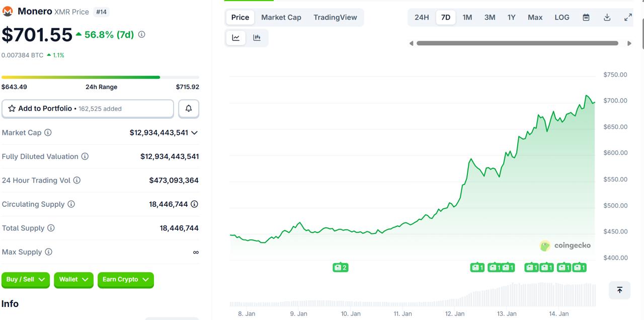The width and height of the screenshot is (644, 320).
Task: Expand chart to fullscreen
Action: [x=627, y=17]
